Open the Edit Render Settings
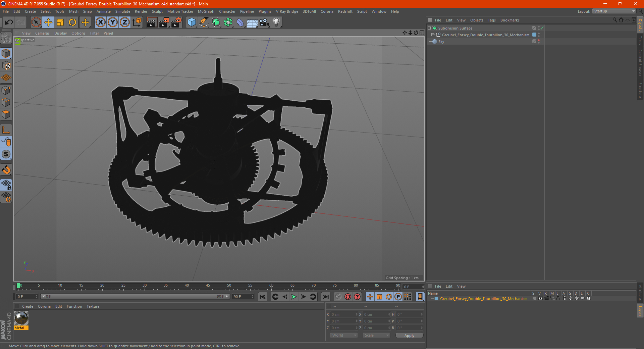The height and width of the screenshot is (349, 644). click(176, 22)
